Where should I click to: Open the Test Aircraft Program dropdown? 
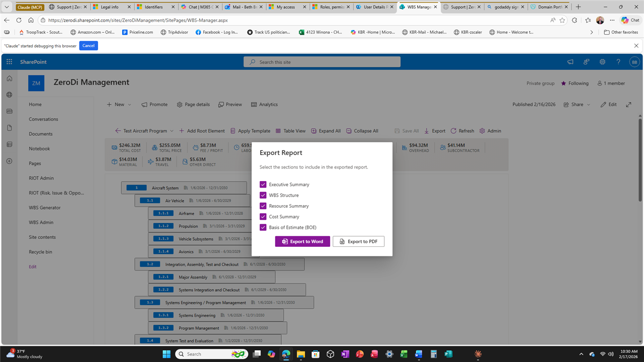point(172,131)
